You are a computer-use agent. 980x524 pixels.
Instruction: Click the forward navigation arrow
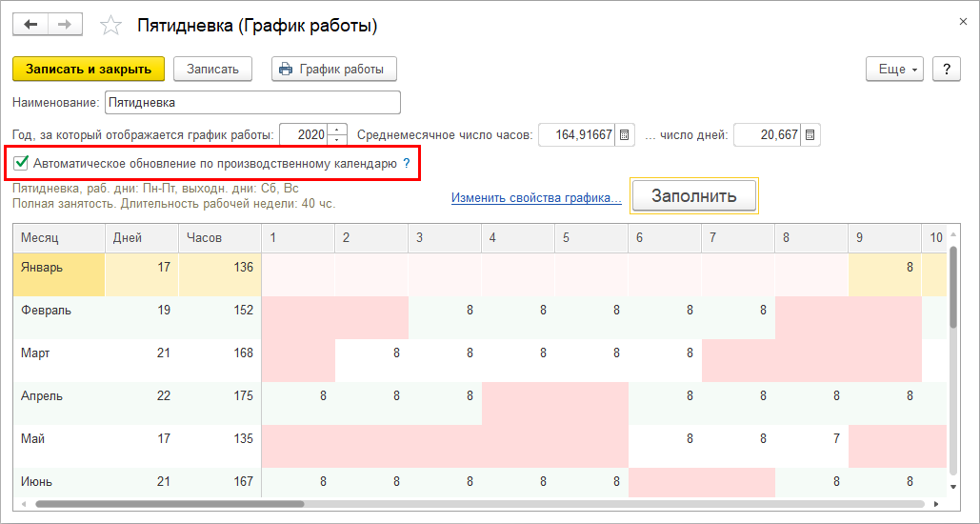[x=65, y=25]
